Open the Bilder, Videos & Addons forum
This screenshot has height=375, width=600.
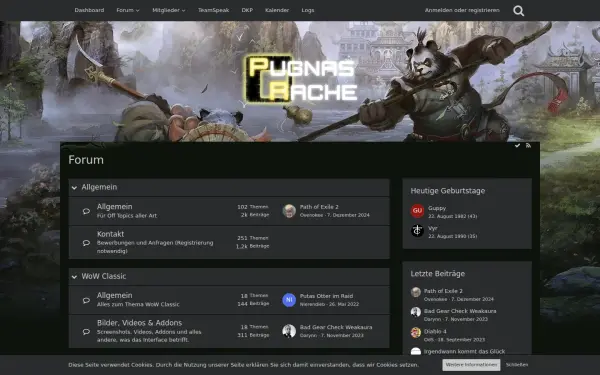tap(139, 323)
